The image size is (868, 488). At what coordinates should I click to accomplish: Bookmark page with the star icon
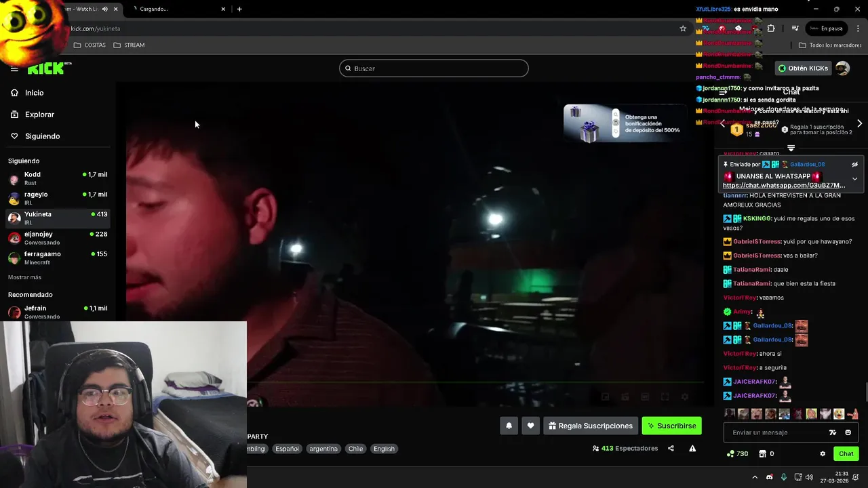(x=683, y=28)
